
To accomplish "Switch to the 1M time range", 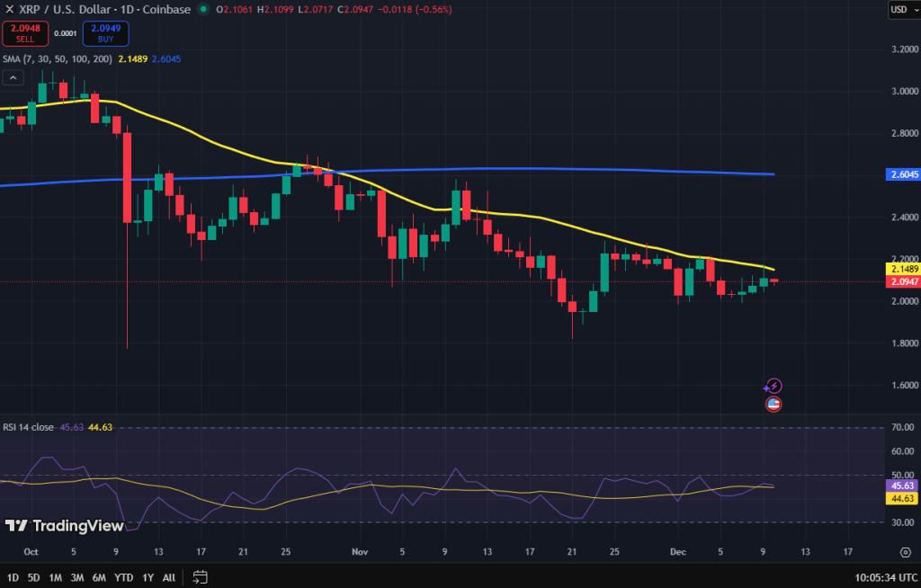I will pyautogui.click(x=56, y=576).
